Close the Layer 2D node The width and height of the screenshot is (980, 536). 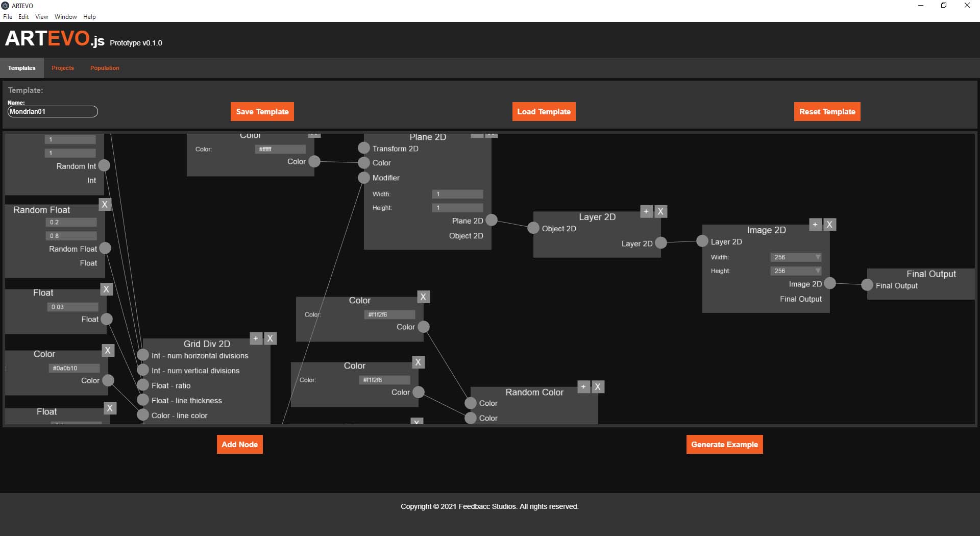tap(661, 211)
